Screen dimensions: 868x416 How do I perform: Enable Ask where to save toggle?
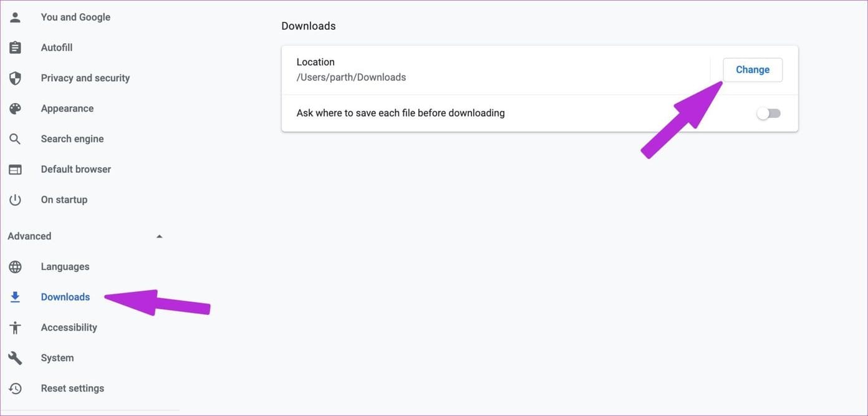(768, 114)
